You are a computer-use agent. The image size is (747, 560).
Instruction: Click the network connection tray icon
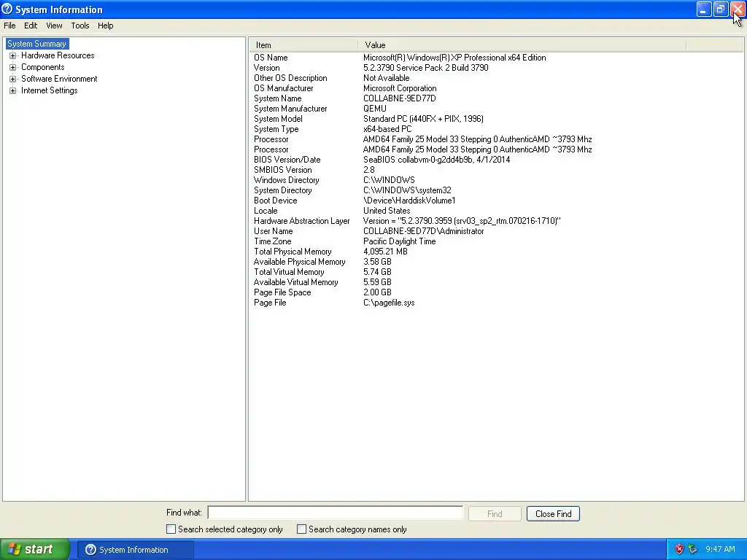692,549
